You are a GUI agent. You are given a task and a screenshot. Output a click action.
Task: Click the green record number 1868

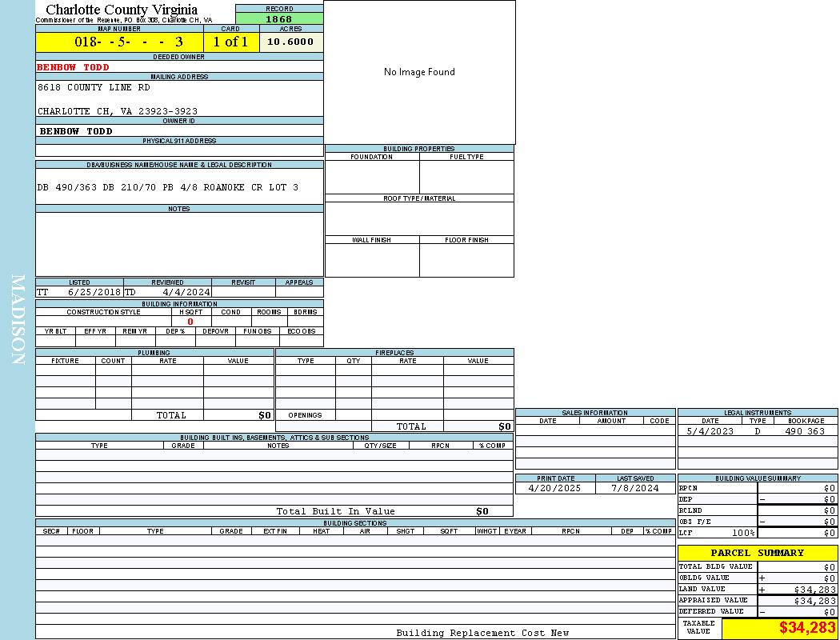point(279,18)
